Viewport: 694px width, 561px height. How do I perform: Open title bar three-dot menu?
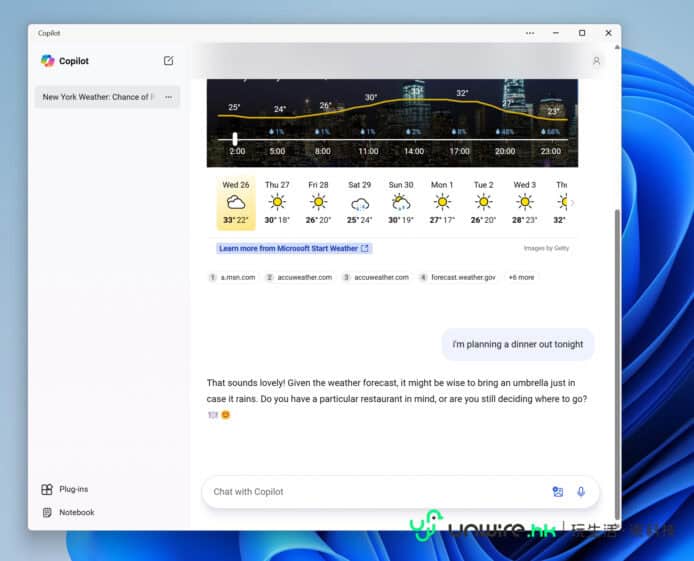click(530, 33)
